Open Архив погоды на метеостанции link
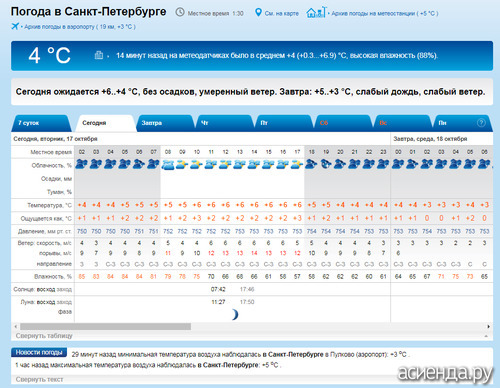500x388 pixels. 385,14
